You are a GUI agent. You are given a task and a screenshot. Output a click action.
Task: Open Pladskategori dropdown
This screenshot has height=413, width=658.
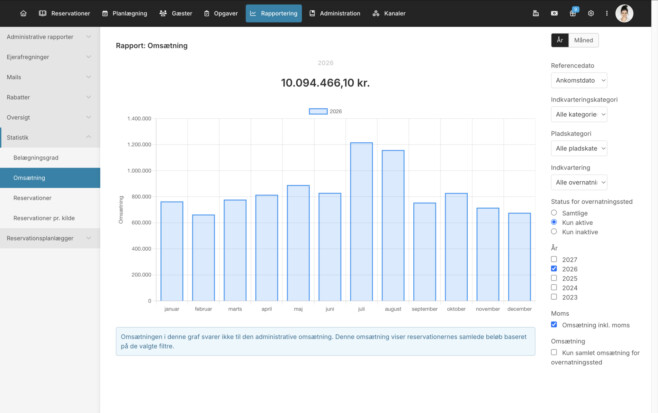(x=579, y=149)
